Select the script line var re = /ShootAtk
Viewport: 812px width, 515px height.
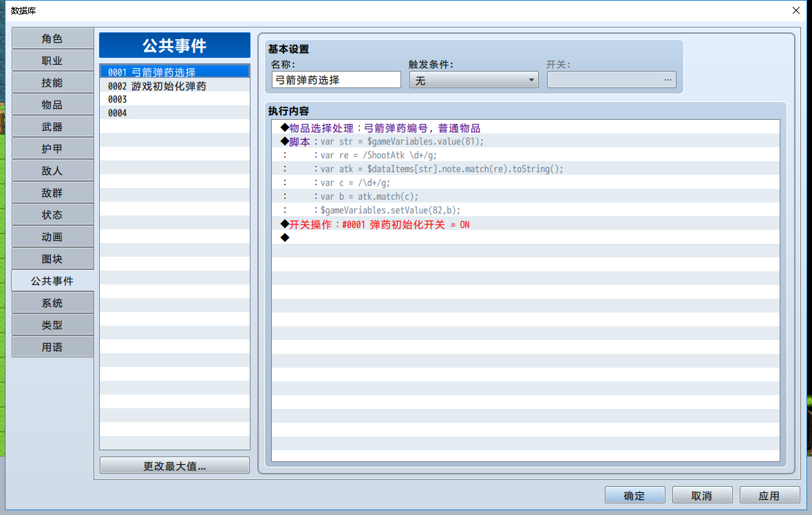pos(526,156)
